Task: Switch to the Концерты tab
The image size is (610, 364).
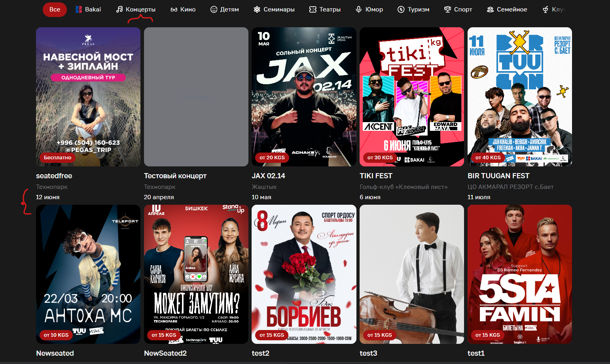Action: pyautogui.click(x=136, y=9)
